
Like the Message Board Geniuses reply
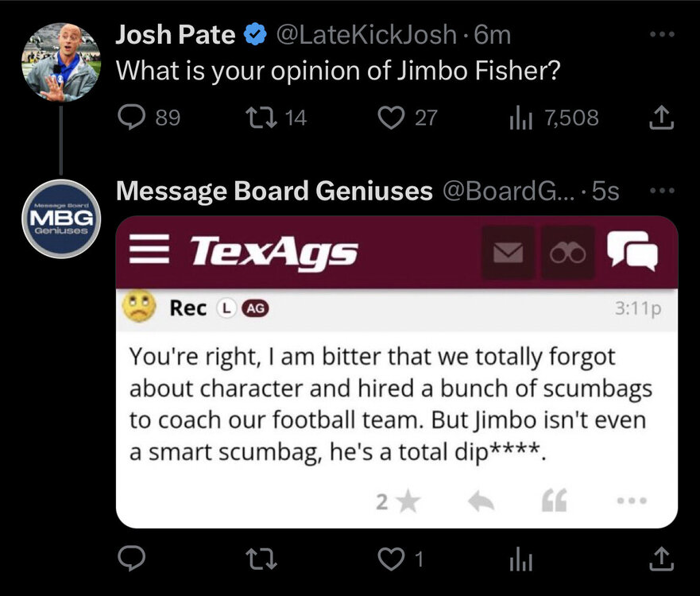pos(390,560)
